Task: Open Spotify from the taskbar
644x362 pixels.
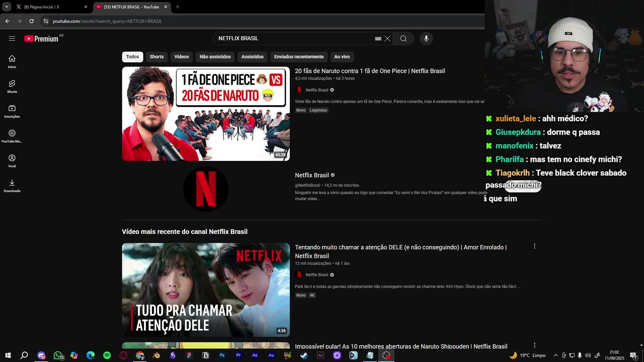Action: pyautogui.click(x=107, y=355)
